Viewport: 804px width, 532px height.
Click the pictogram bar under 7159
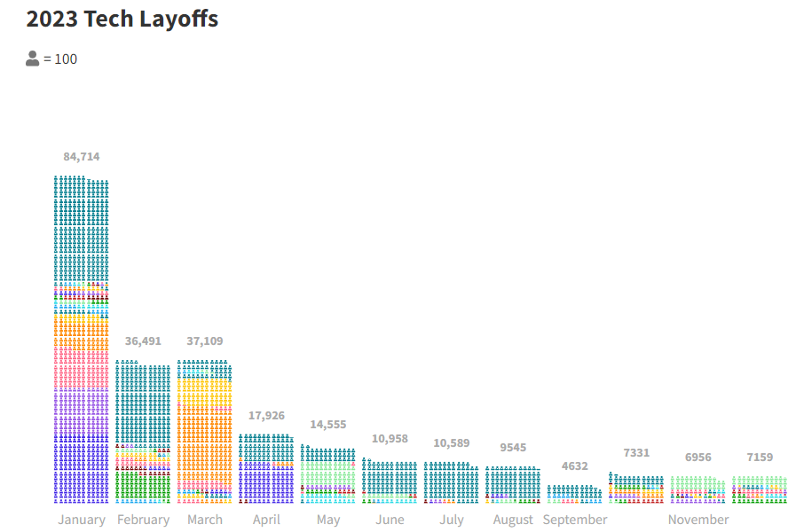760,489
